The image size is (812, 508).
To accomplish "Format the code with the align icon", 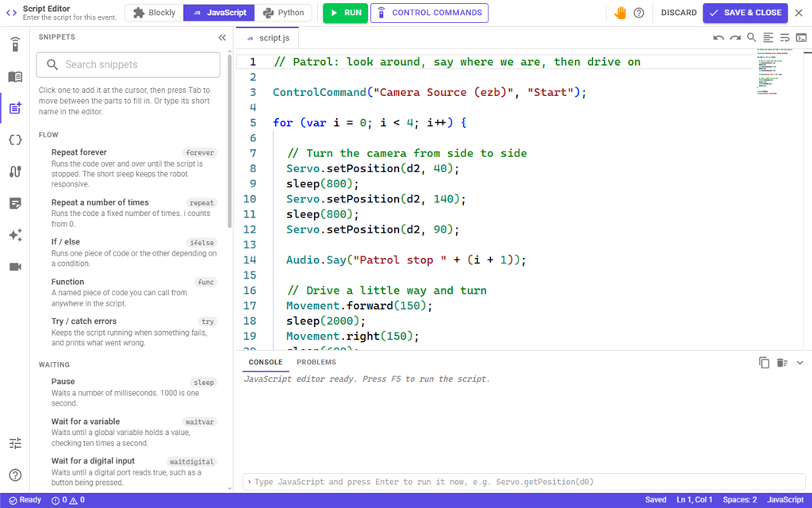I will click(768, 37).
